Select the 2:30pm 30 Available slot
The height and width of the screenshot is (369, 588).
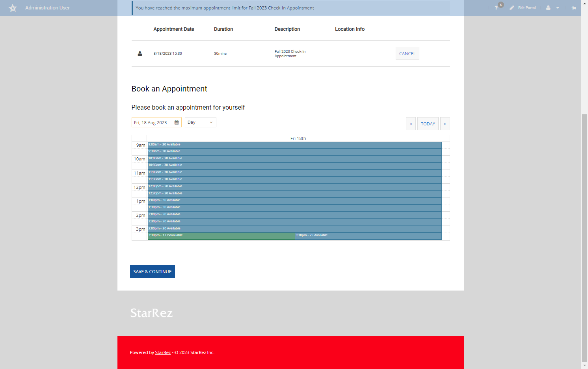[x=295, y=222]
